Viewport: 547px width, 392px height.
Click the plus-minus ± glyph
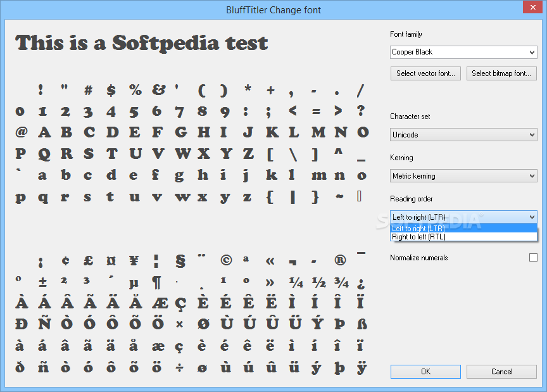pos(42,282)
